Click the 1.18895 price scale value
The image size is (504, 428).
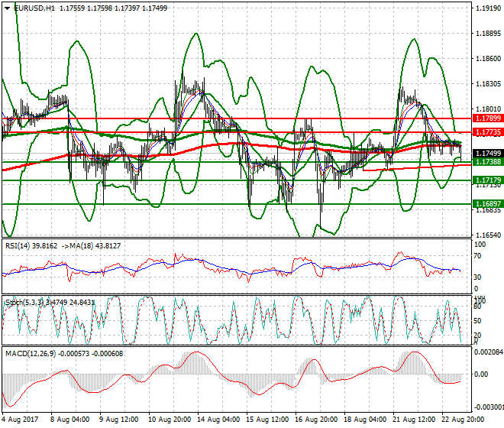(x=488, y=34)
